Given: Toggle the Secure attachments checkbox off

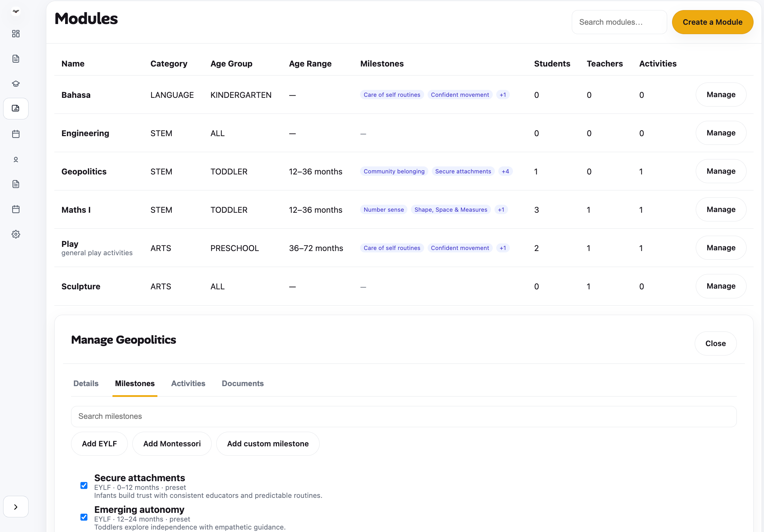Looking at the screenshot, I should click(x=84, y=485).
